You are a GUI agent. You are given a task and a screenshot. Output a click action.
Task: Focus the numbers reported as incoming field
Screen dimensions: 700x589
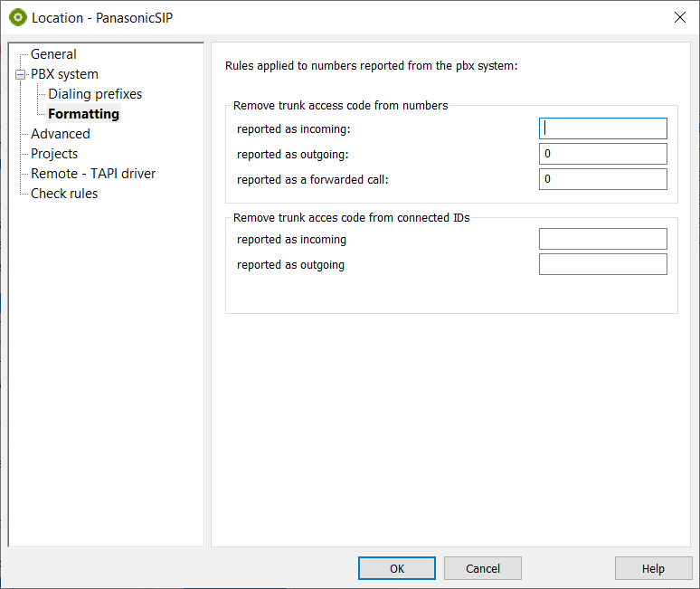[x=602, y=128]
